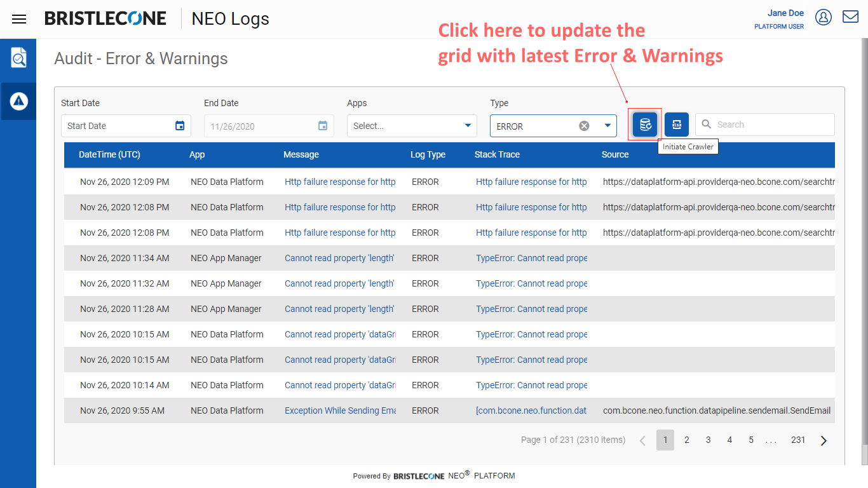The height and width of the screenshot is (488, 868).
Task: Open first Http failure response message link
Action: pos(340,182)
